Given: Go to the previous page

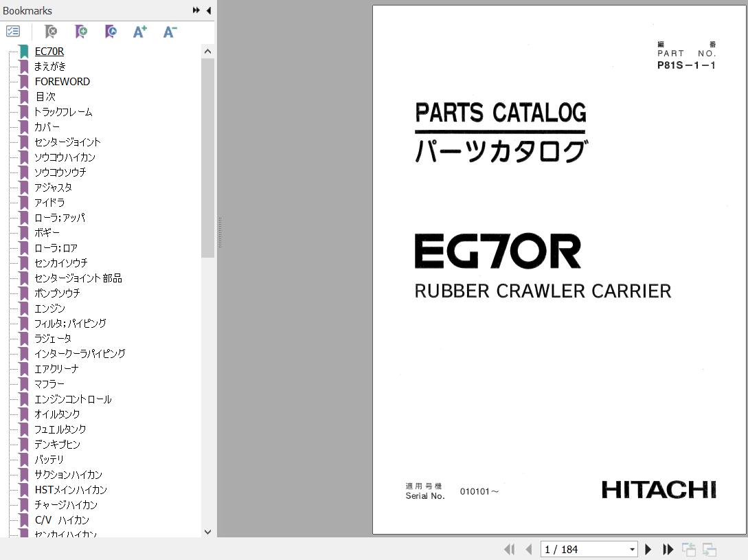Looking at the screenshot, I should 528,550.
